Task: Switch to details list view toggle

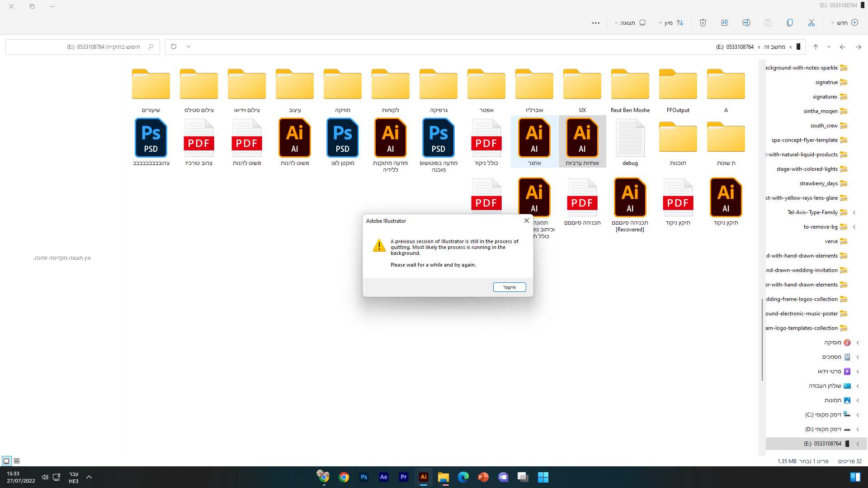Action: coord(17,461)
